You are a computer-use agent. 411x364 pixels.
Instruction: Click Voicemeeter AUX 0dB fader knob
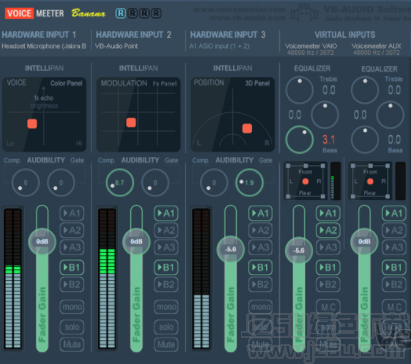click(x=364, y=242)
